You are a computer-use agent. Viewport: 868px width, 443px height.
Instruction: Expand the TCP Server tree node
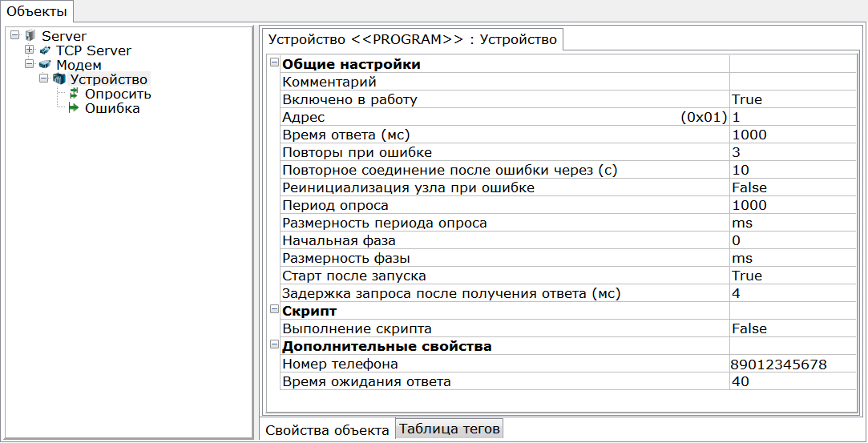click(30, 50)
